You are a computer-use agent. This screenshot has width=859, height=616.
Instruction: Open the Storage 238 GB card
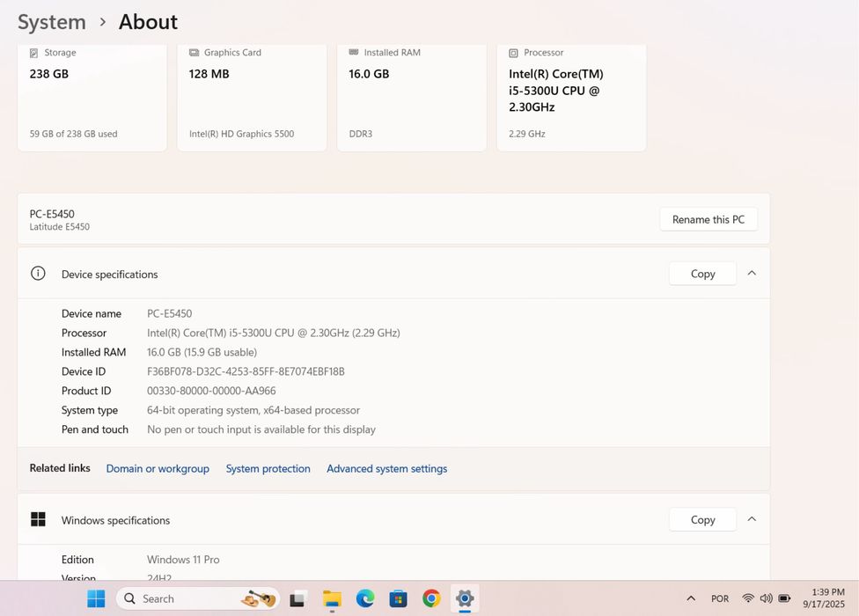pos(92,98)
